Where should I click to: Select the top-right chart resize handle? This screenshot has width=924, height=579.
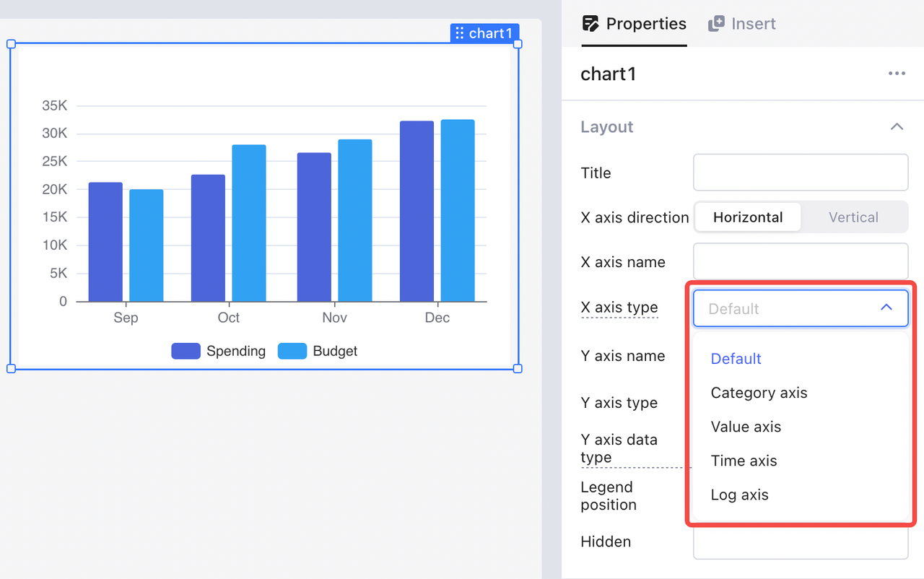[517, 44]
